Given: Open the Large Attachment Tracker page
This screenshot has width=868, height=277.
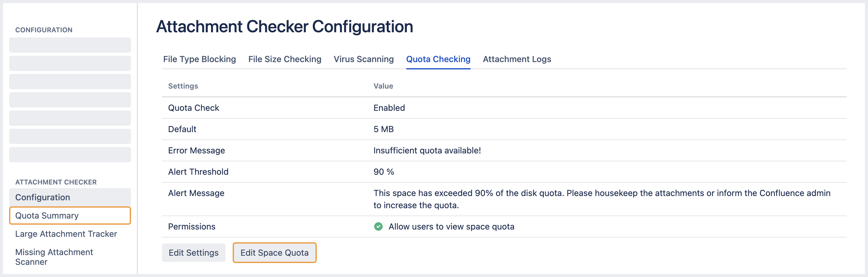Looking at the screenshot, I should coord(66,233).
